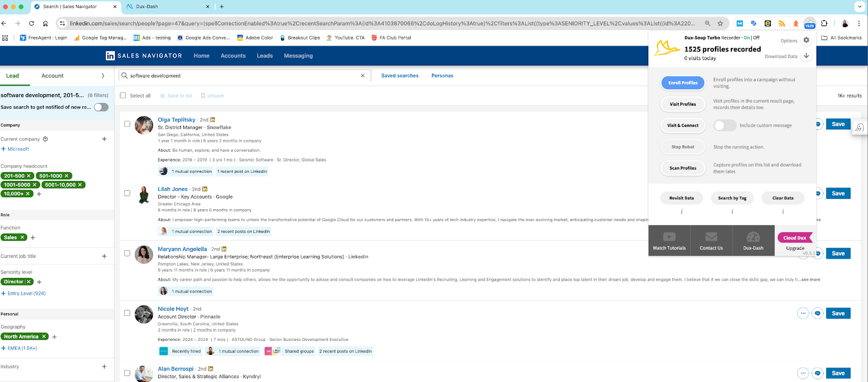Remove the 201-500 headcount filter
This screenshot has width=868, height=382.
coord(29,176)
